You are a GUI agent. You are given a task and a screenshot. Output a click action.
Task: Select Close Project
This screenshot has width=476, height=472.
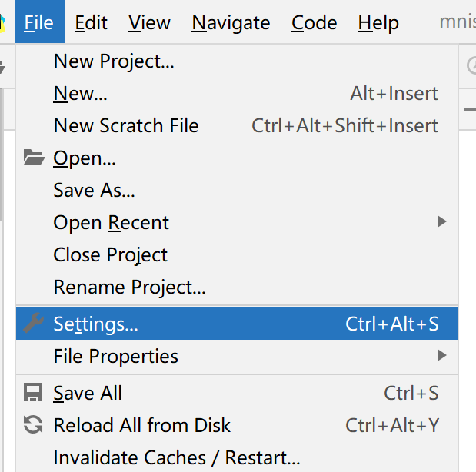tap(237, 254)
